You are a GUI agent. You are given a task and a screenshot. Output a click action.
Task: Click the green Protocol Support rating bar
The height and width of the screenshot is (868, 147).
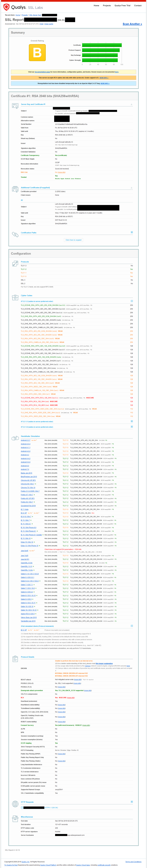[x=101, y=50]
